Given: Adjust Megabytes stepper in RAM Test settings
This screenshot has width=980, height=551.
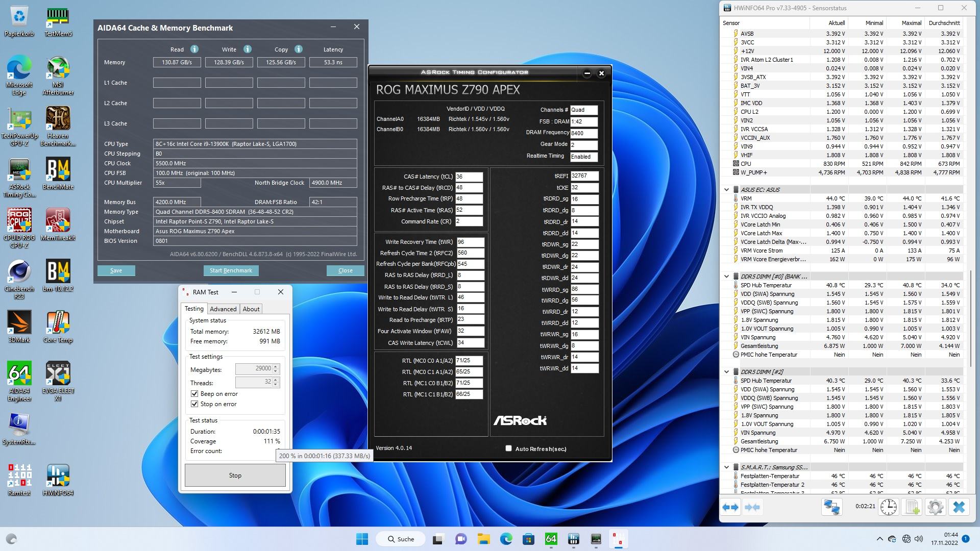Looking at the screenshot, I should (277, 368).
